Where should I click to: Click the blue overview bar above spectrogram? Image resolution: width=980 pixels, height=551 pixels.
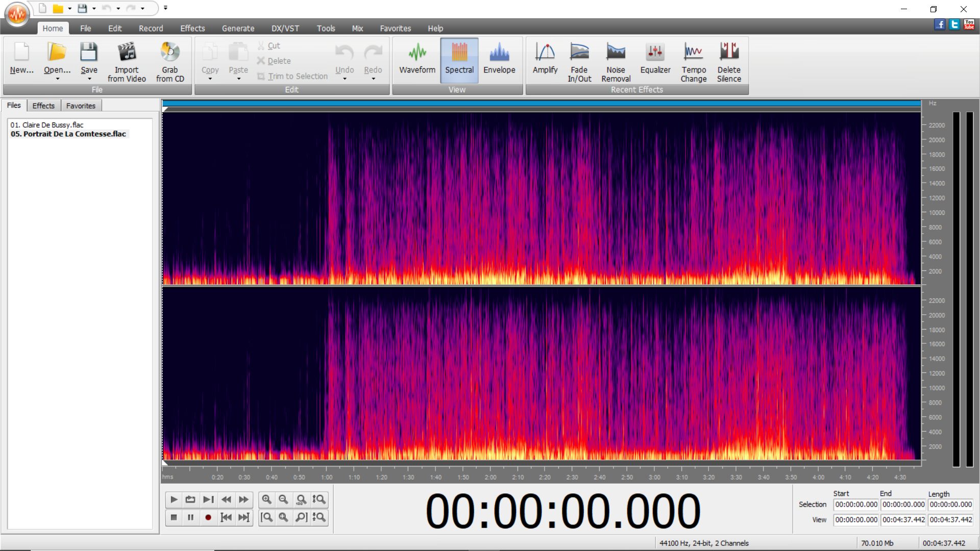(x=541, y=104)
